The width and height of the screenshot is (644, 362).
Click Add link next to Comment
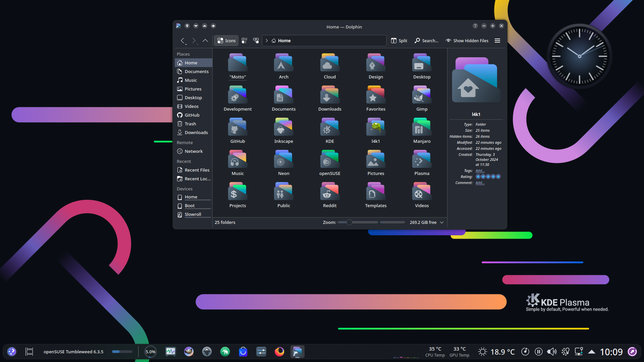click(480, 183)
